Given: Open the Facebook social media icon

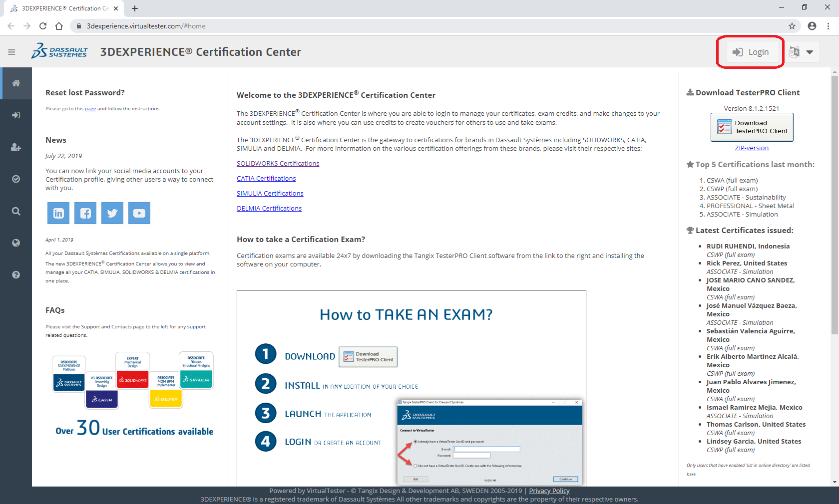Looking at the screenshot, I should coord(85,213).
